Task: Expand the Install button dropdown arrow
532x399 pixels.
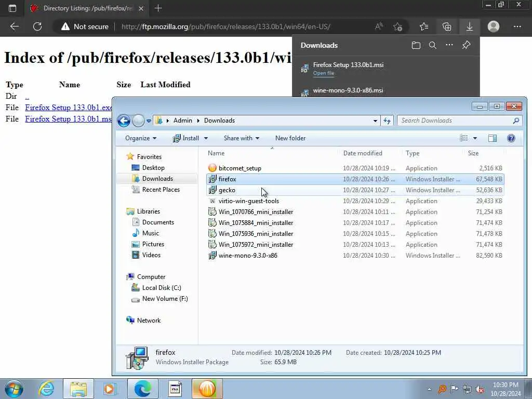Action: 206,138
